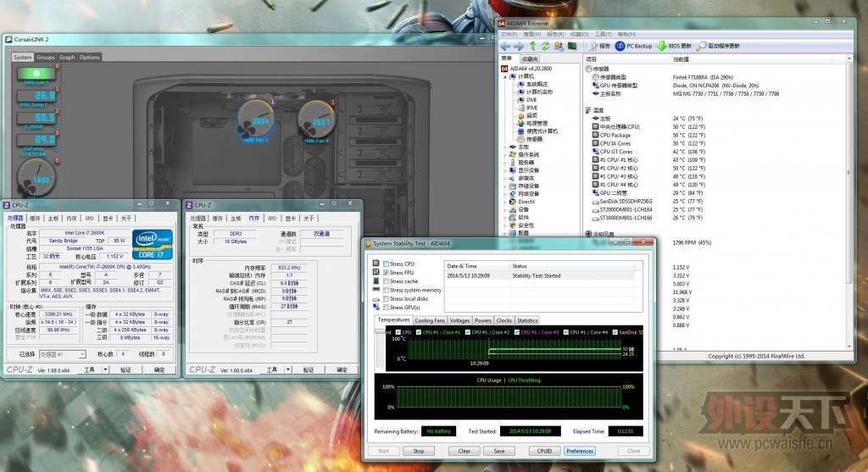The width and height of the screenshot is (868, 472).
Task: Expand the 显示设备 tree node
Action: tap(505, 170)
